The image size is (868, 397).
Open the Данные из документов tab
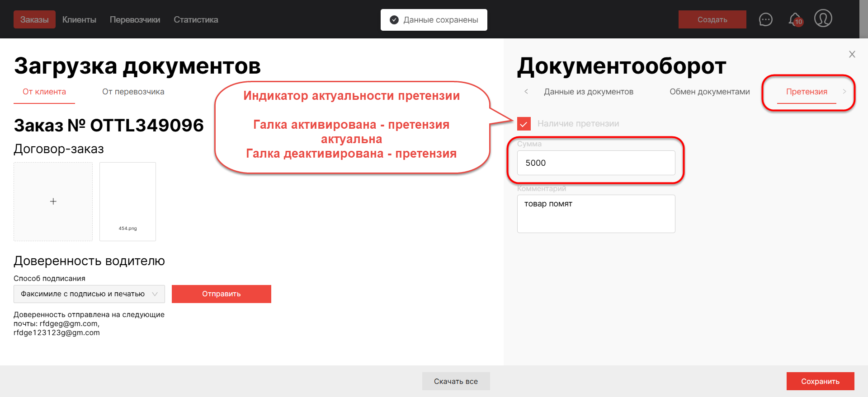click(x=588, y=92)
